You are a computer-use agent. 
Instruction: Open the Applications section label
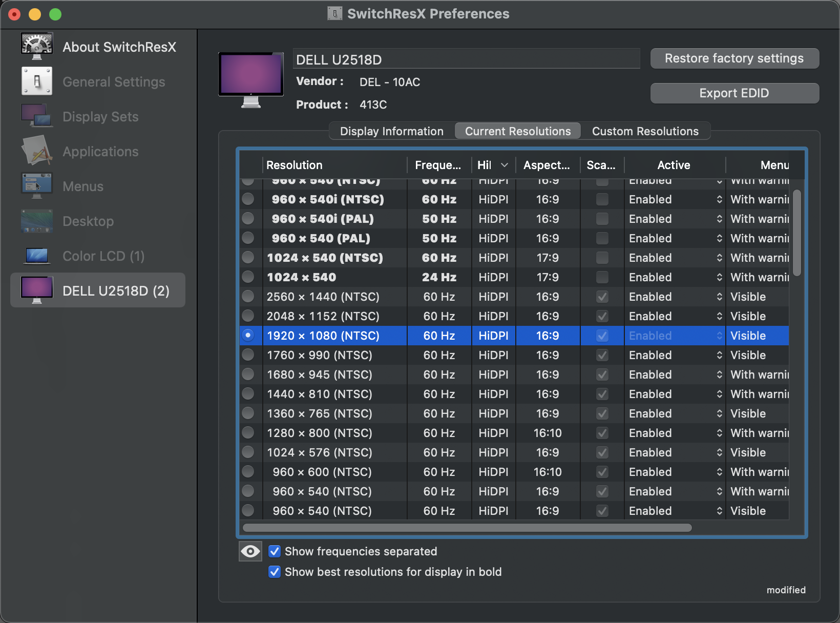pyautogui.click(x=100, y=152)
